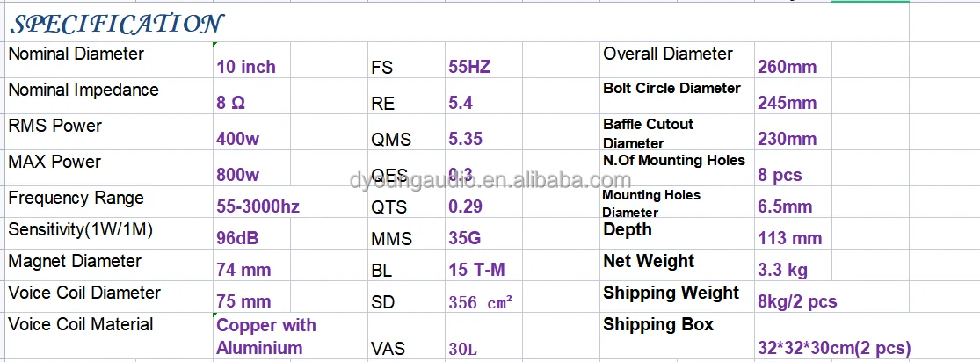Viewport: 980px width, 362px height.
Task: Click the QMS label cell
Action: [x=391, y=140]
